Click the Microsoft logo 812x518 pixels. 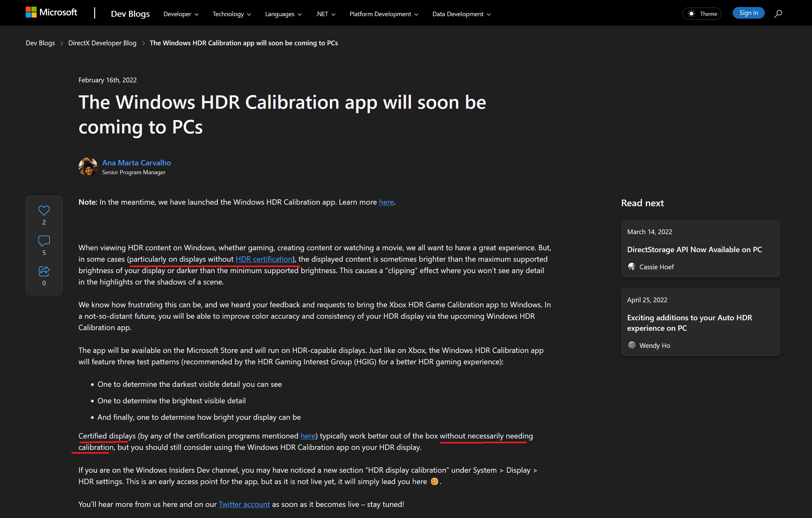click(x=51, y=12)
